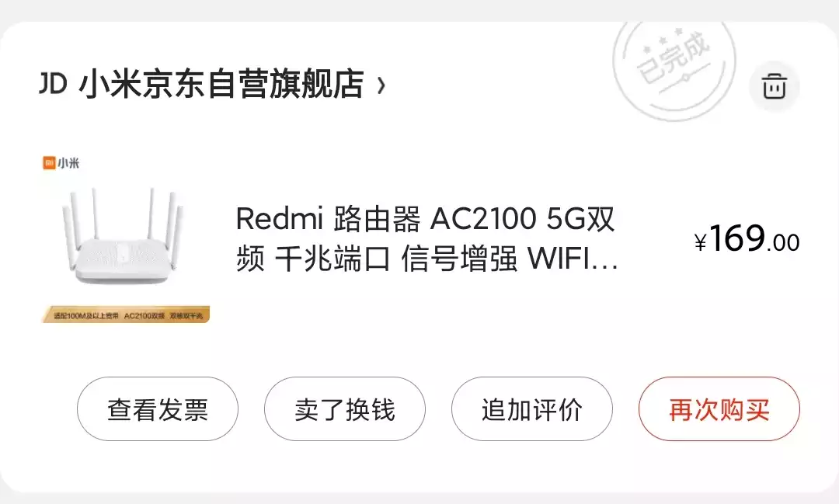Screen dimensions: 839x504
Task: Click the orange Mi brand logo
Action: point(49,162)
